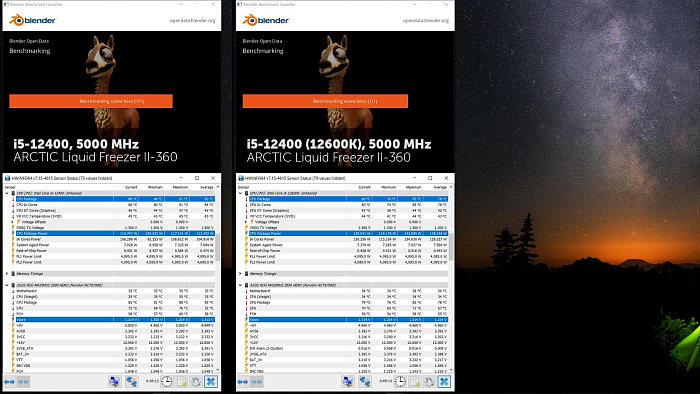Expand Voltage Offsets in right HWiNFO window
The height and width of the screenshot is (394, 700).
(x=246, y=222)
